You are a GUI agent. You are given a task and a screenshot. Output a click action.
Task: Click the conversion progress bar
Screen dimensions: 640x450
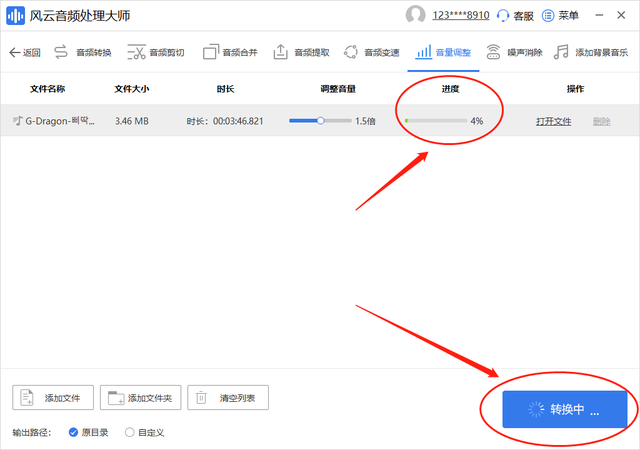click(x=436, y=120)
